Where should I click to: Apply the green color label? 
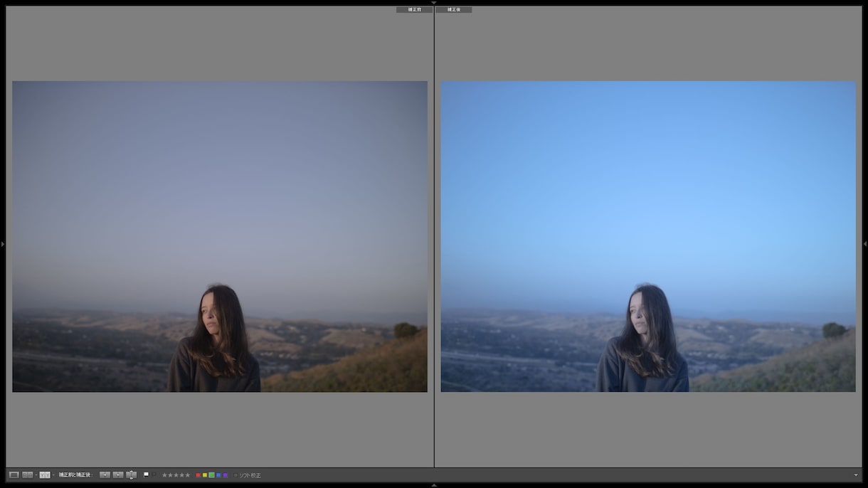pyautogui.click(x=211, y=475)
